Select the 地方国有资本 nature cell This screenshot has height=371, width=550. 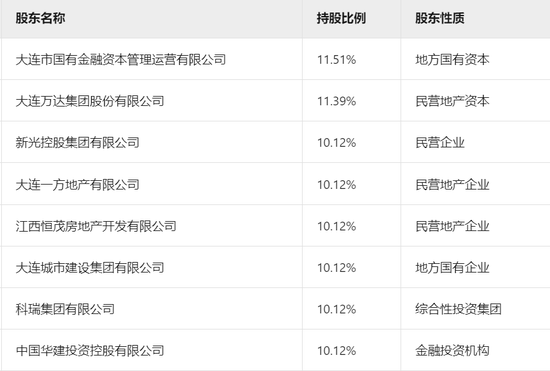(x=452, y=60)
